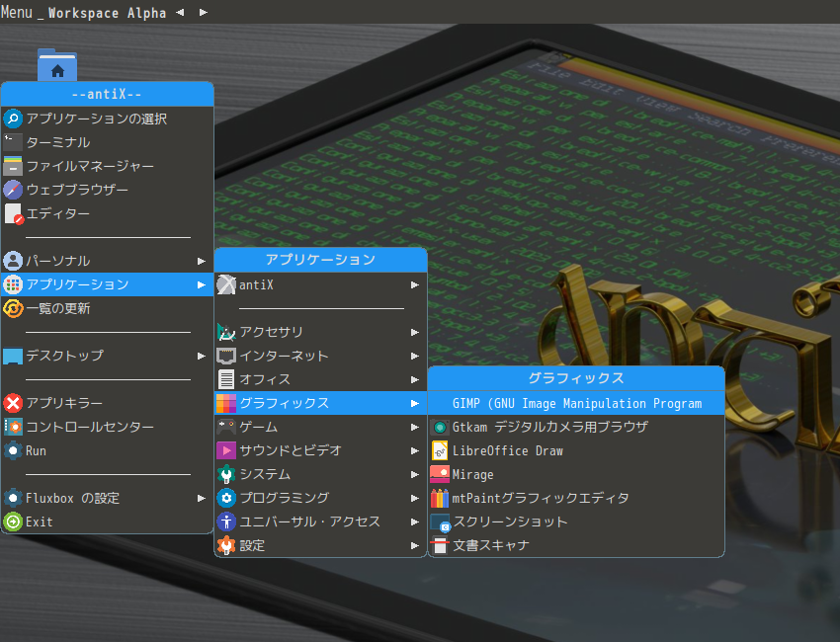Expand the デスクトップ submenu arrow

pos(202,357)
